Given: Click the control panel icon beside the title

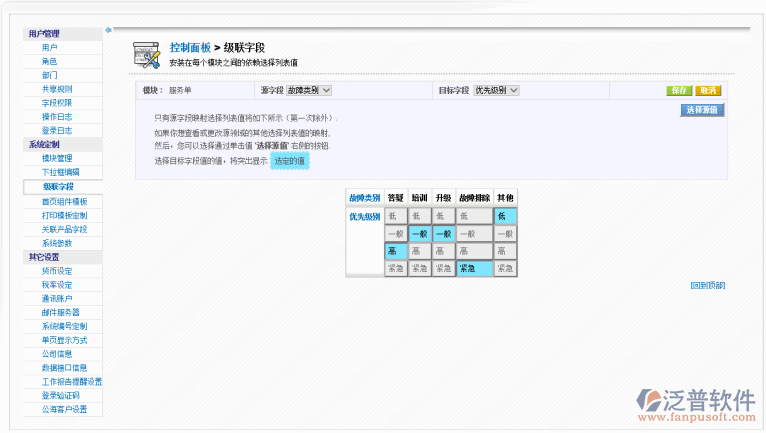Looking at the screenshot, I should pos(147,53).
